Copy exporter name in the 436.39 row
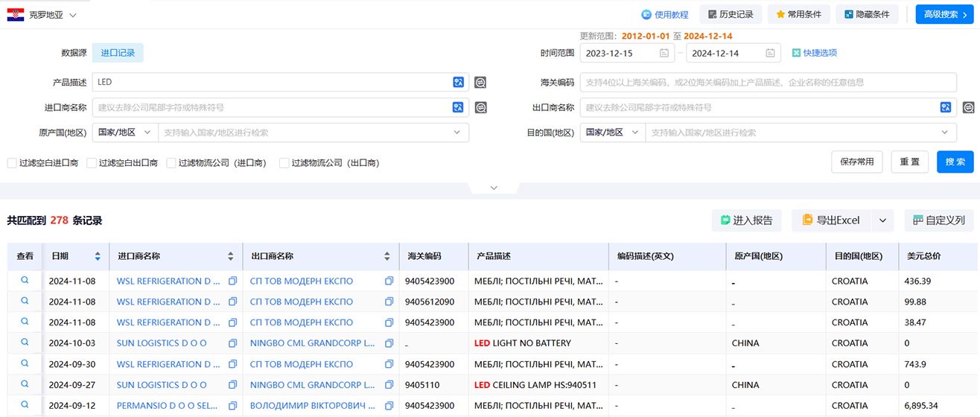 [x=389, y=281]
